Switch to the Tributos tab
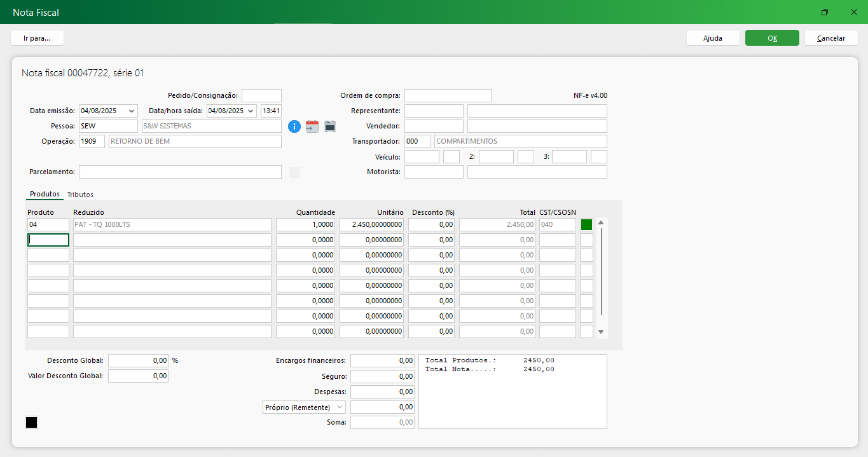 (80, 194)
